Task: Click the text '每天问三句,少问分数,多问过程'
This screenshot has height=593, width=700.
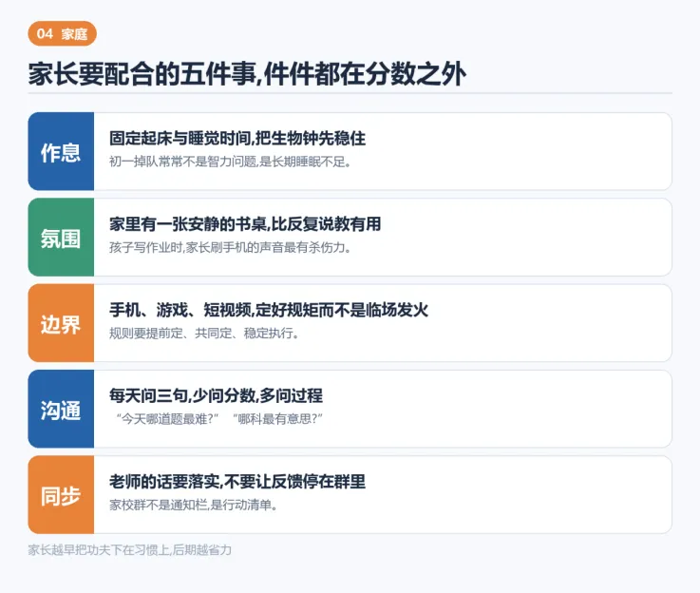Action: tap(216, 395)
